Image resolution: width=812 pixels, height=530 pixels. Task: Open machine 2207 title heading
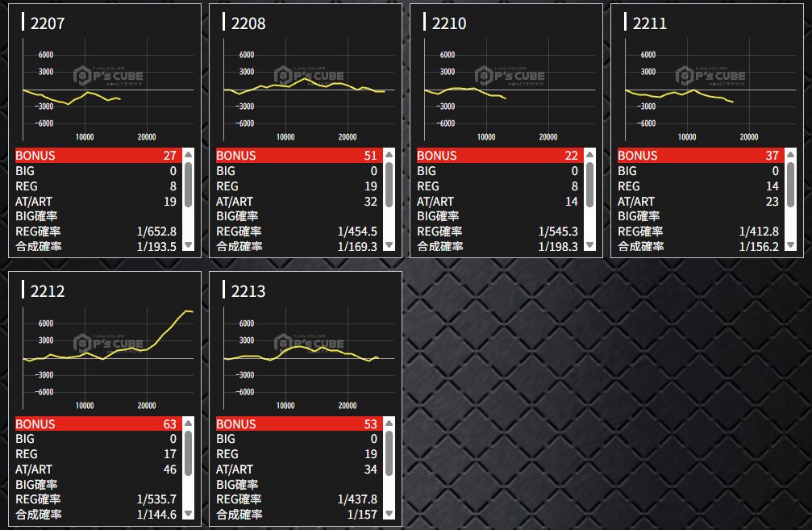click(47, 23)
